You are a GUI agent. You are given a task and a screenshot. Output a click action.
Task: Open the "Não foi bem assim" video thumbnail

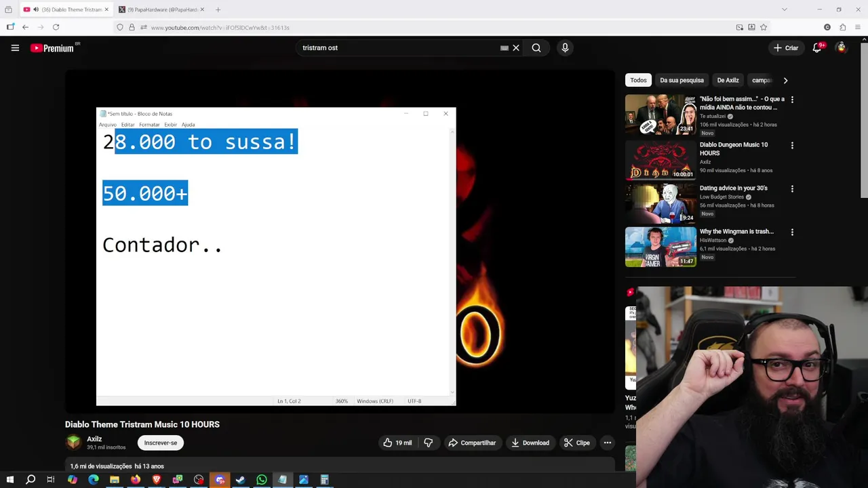click(660, 115)
